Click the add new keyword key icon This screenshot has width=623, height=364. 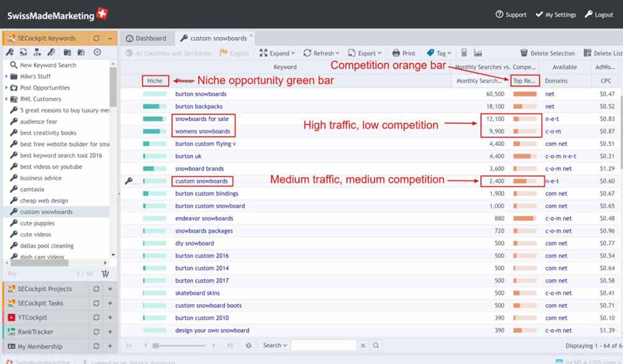pyautogui.click(x=9, y=52)
